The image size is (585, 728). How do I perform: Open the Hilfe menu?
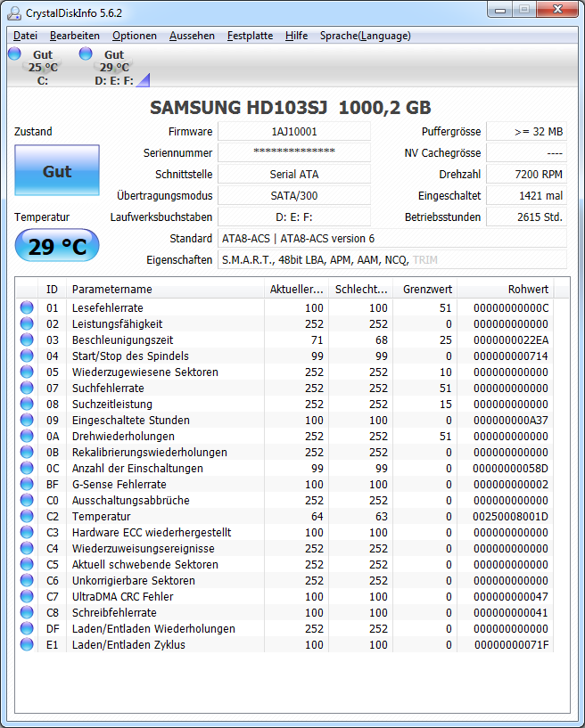[x=296, y=36]
